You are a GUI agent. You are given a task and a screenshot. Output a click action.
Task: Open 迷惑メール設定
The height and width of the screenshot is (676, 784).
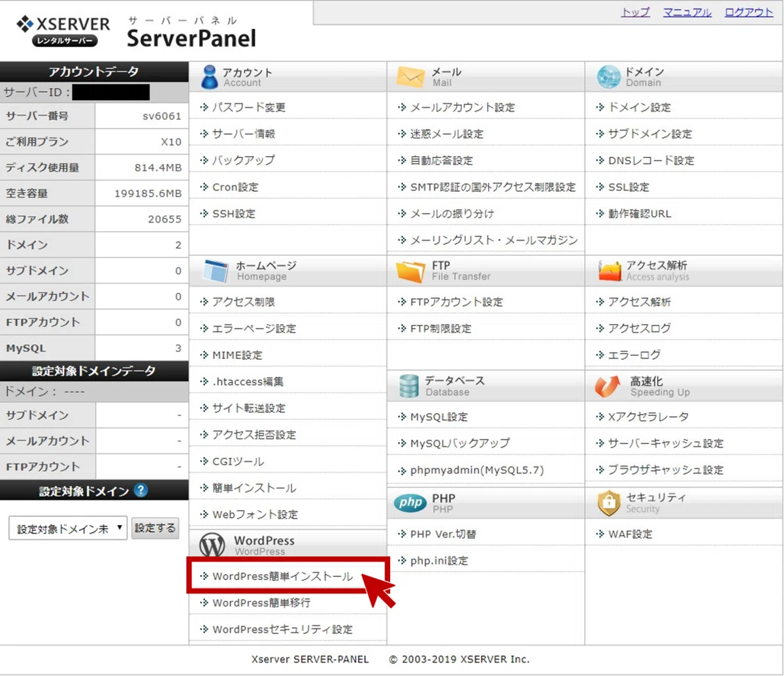(x=447, y=134)
